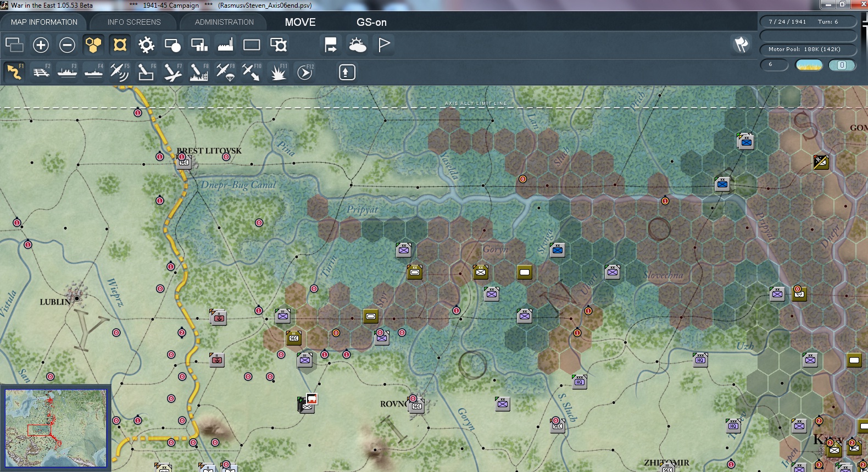Select the F5 air recon mode

pyautogui.click(x=120, y=72)
